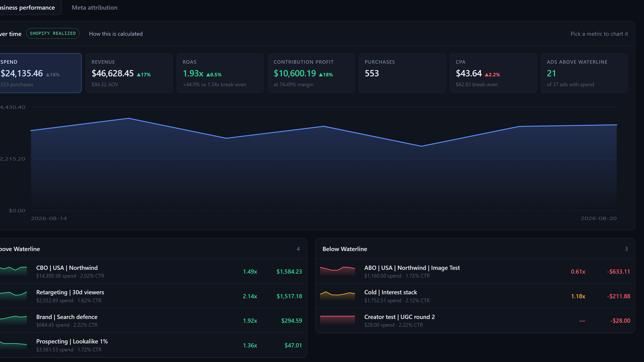Open How this is calculated link

point(116,34)
